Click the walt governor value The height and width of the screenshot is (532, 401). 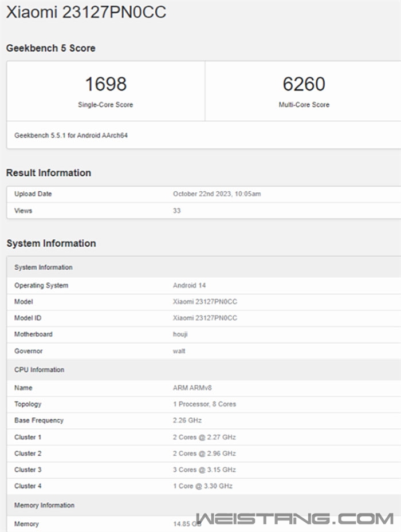coord(179,351)
